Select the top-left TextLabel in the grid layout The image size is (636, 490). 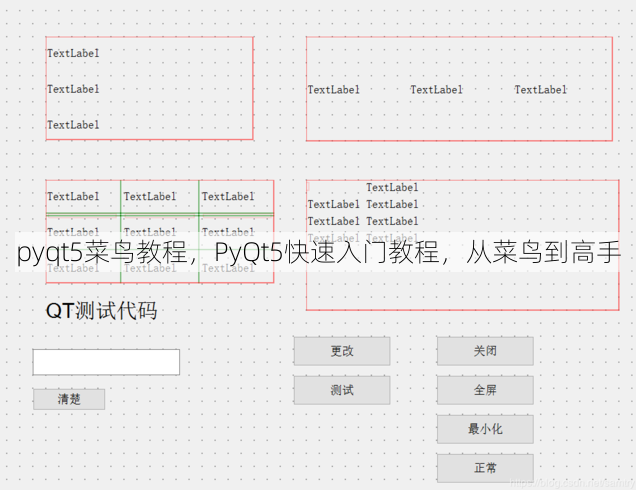[73, 196]
